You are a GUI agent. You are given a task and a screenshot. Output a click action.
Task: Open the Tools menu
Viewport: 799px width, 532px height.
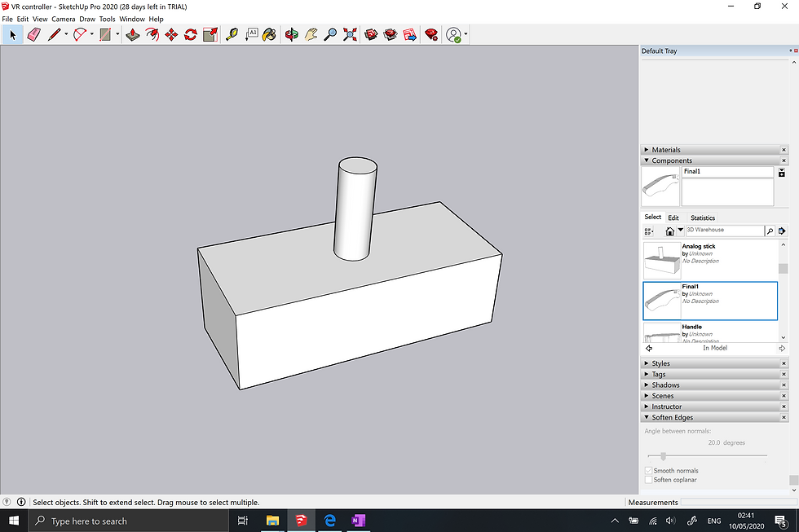click(x=107, y=19)
